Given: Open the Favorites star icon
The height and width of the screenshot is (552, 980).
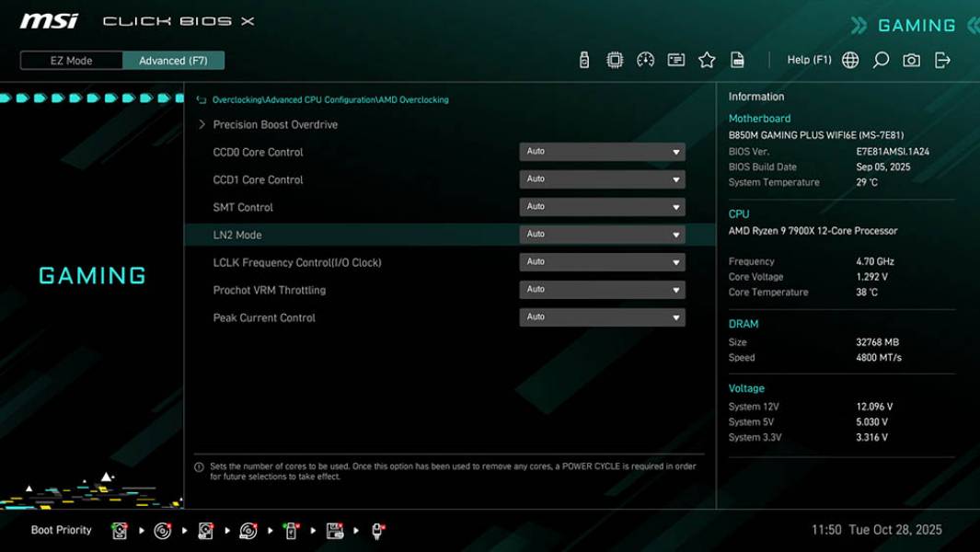Looking at the screenshot, I should 708,59.
